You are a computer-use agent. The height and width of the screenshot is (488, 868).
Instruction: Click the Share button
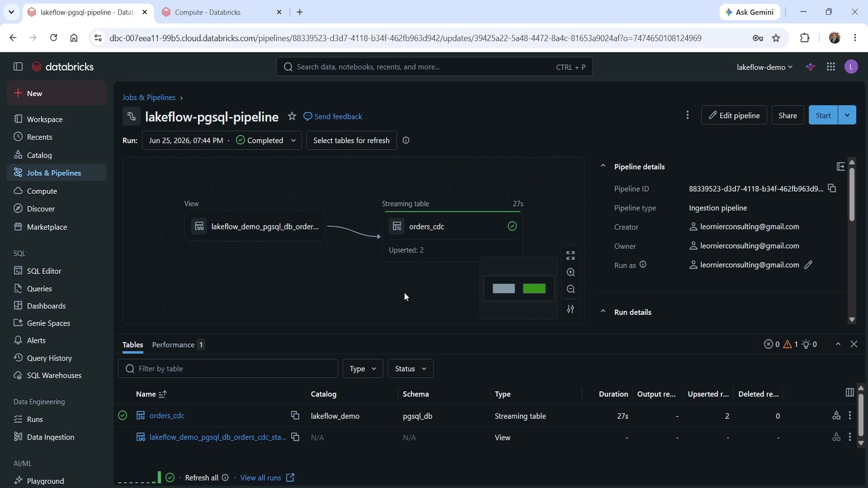tap(788, 115)
